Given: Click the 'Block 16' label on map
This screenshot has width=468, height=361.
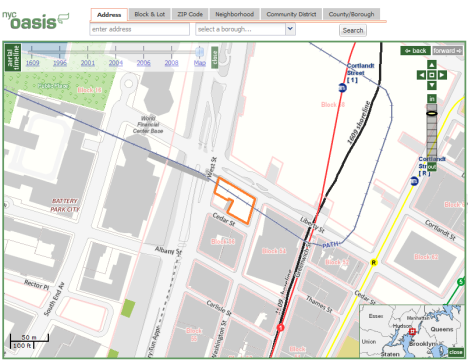Looking at the screenshot, I should tap(89, 90).
